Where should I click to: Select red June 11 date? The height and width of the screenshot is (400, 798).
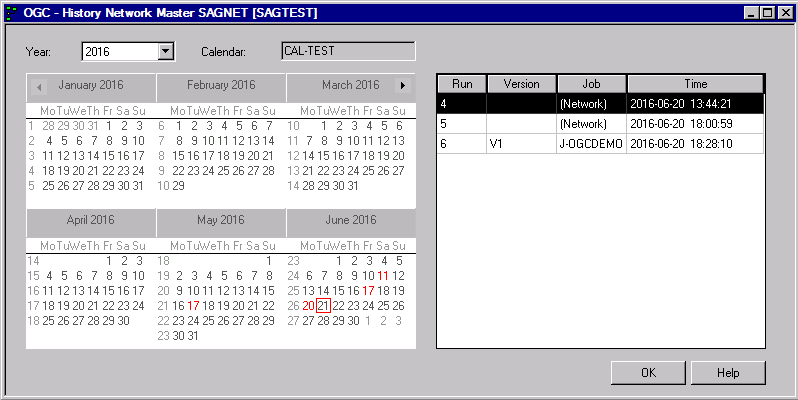pyautogui.click(x=383, y=276)
